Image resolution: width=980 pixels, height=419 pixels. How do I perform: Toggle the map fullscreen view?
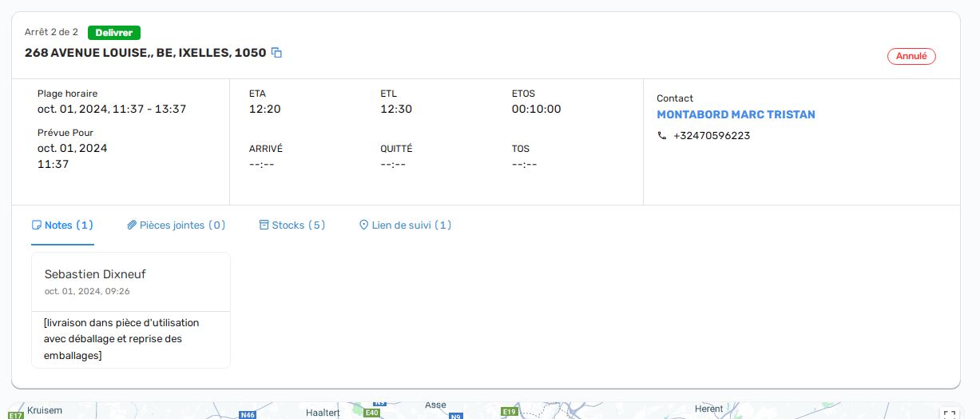click(949, 414)
